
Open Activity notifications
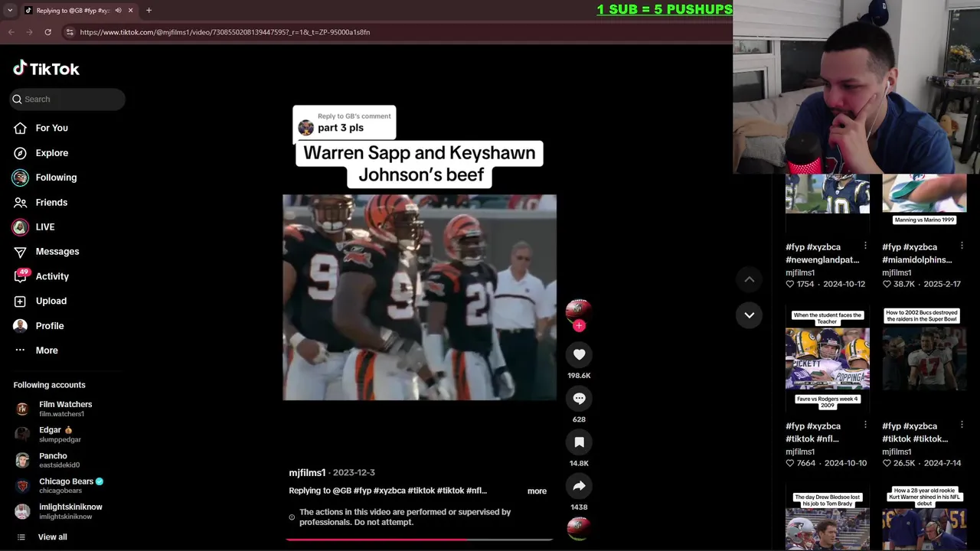52,276
